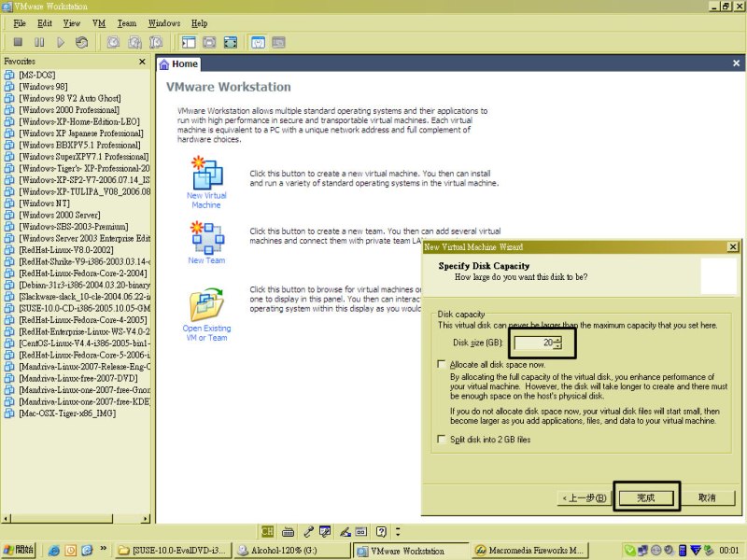Switch to Alcohol-120% (G:) taskbar window
This screenshot has height=560, width=747.
pyautogui.click(x=292, y=551)
